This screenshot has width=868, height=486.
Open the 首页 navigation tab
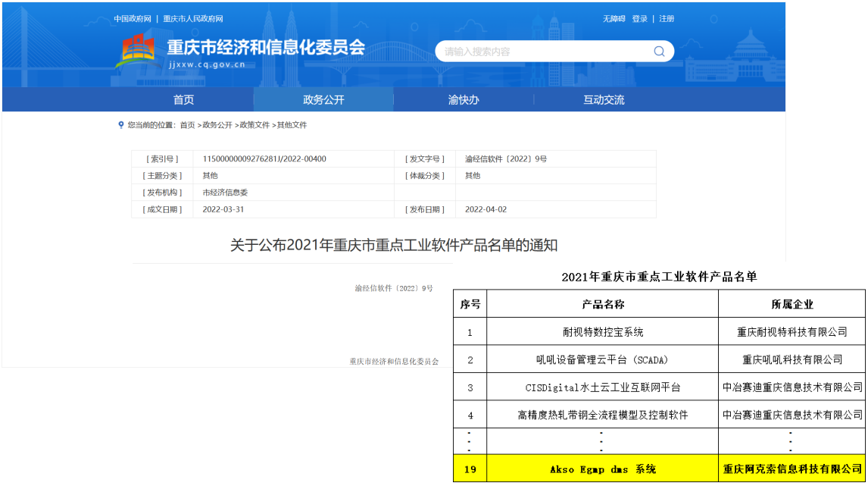[183, 100]
